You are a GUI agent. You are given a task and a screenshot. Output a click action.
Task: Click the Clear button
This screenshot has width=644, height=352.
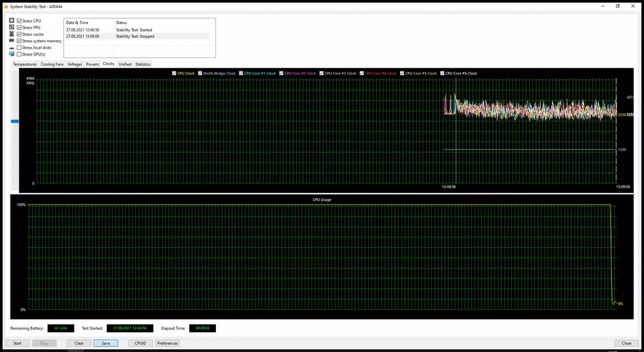pyautogui.click(x=79, y=343)
